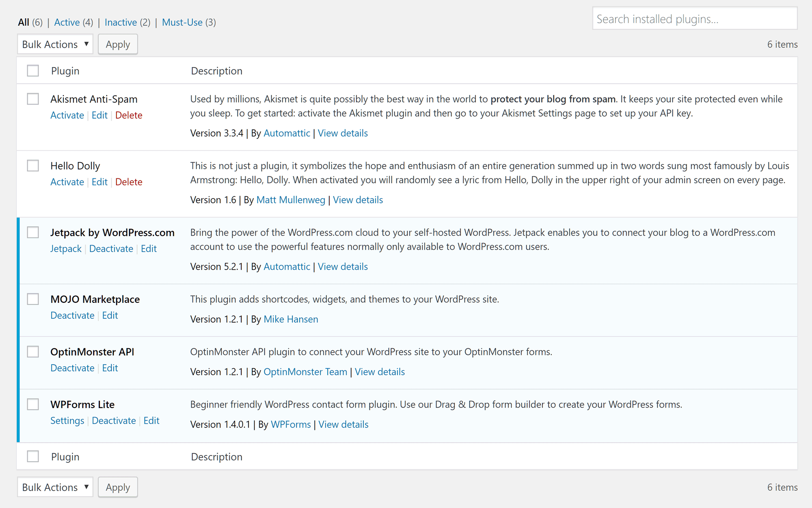Screen dimensions: 812x508
Task: Click the top Description column header
Action: (216, 71)
